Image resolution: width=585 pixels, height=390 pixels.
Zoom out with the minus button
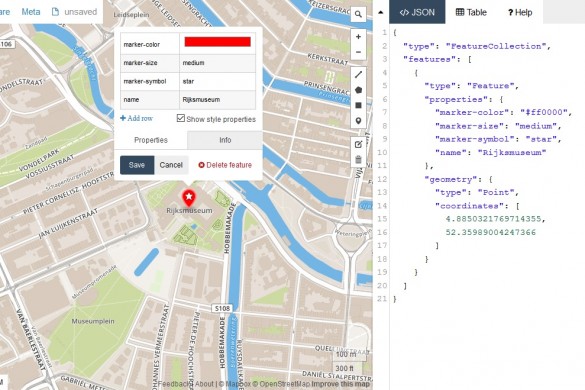pos(358,52)
